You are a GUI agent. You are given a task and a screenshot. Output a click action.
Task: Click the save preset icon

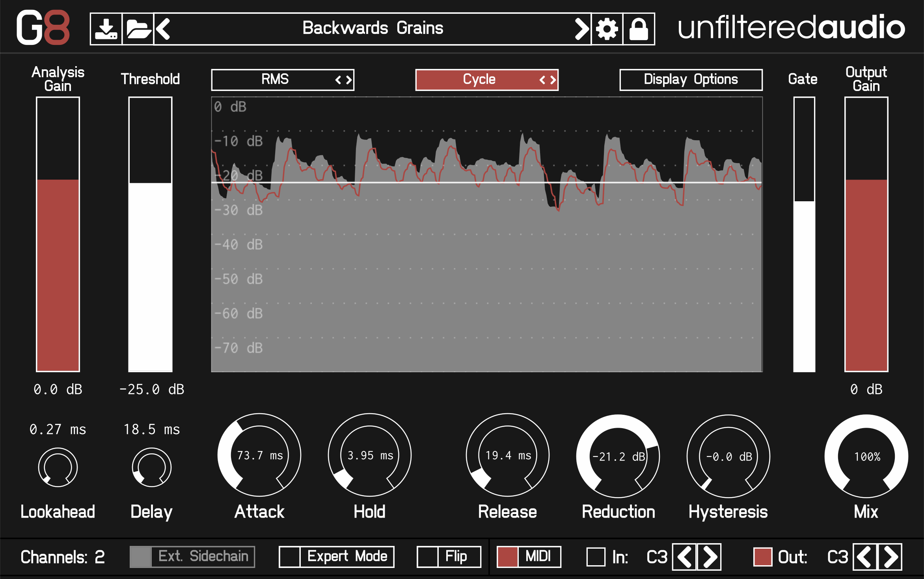tap(106, 28)
